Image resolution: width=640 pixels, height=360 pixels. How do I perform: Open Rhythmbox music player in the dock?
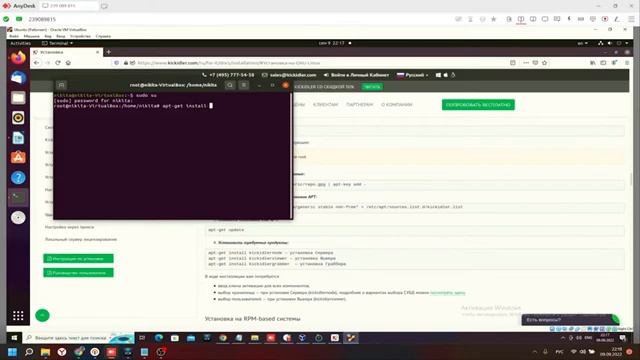point(18,118)
